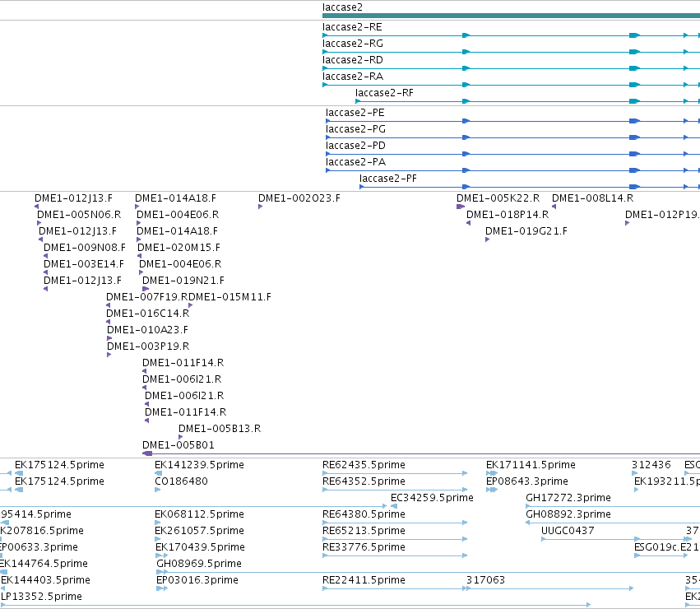Select EST EP08643.3prime label

point(527,482)
